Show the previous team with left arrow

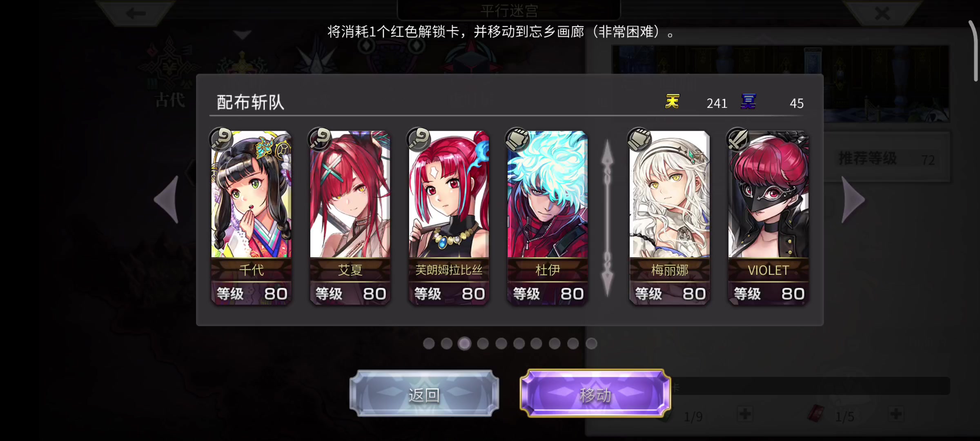[167, 200]
